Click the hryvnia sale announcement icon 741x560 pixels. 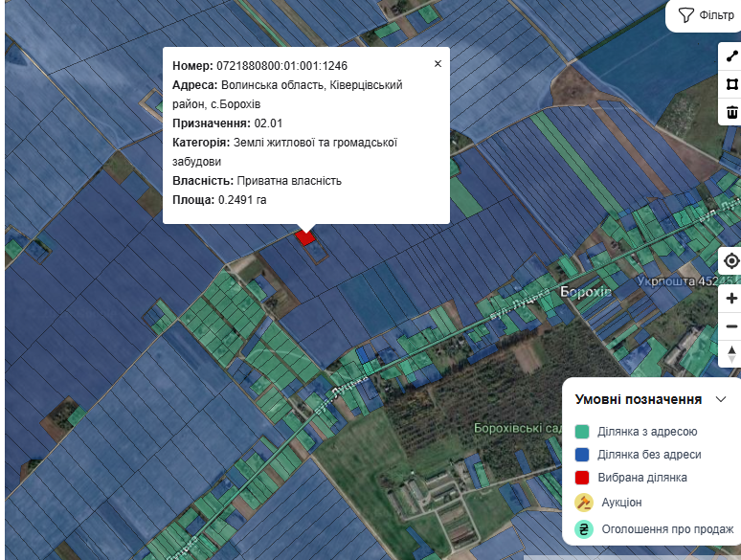point(583,528)
